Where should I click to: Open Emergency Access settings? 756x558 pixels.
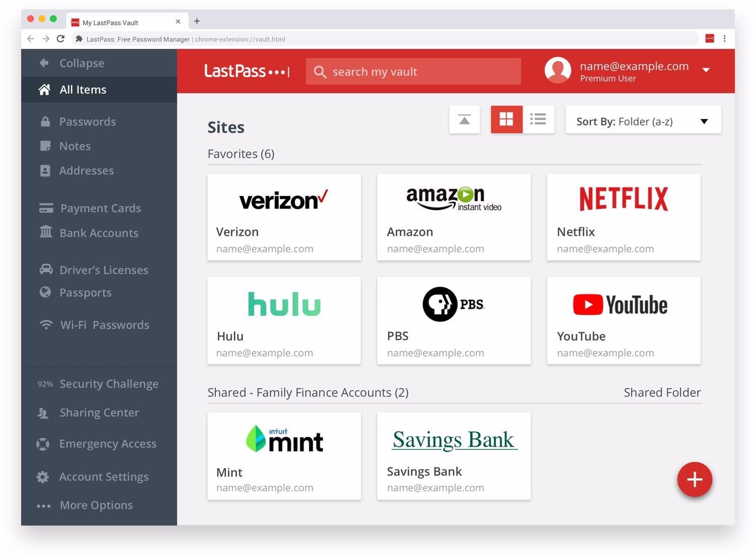pyautogui.click(x=108, y=444)
